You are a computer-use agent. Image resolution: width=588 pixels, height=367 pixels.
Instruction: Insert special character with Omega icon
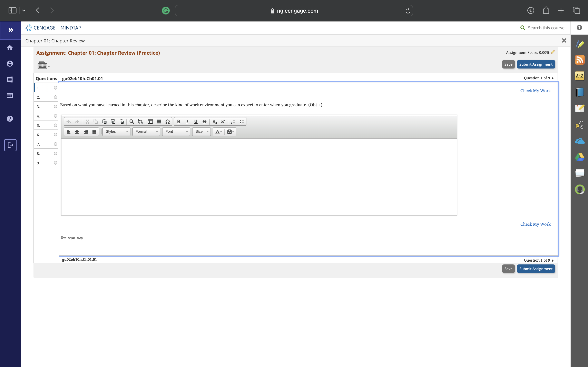click(167, 122)
